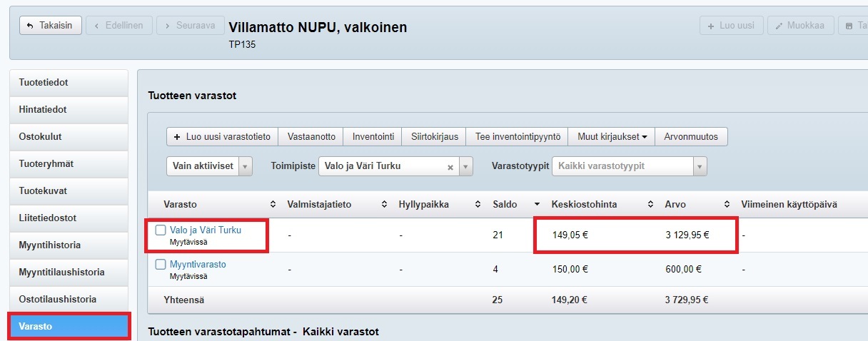
Task: Expand Vain aktiiviset dropdown
Action: point(246,166)
